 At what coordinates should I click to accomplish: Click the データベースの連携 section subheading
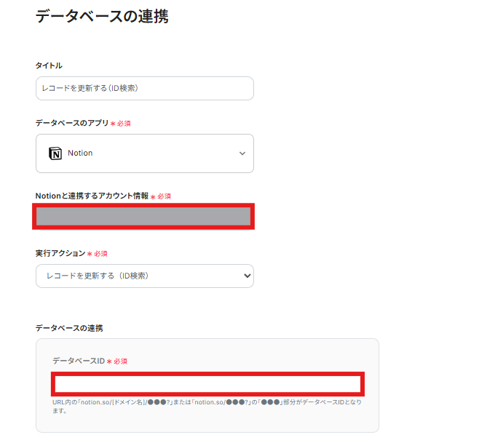[69, 328]
